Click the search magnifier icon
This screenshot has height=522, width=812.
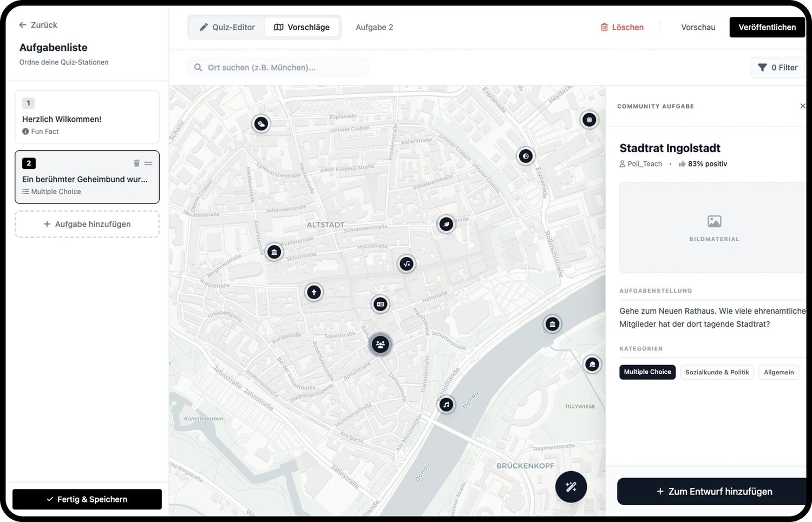pyautogui.click(x=198, y=68)
